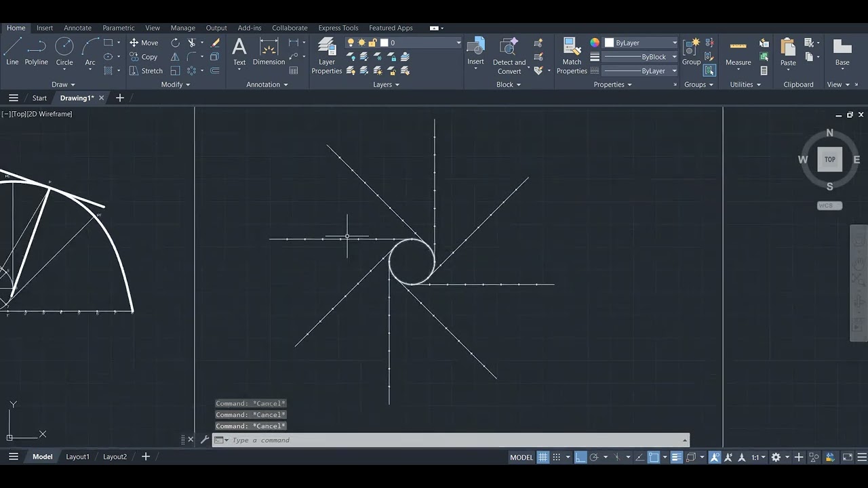Select the Scale tool icon
The image size is (868, 488).
pyautogui.click(x=175, y=70)
